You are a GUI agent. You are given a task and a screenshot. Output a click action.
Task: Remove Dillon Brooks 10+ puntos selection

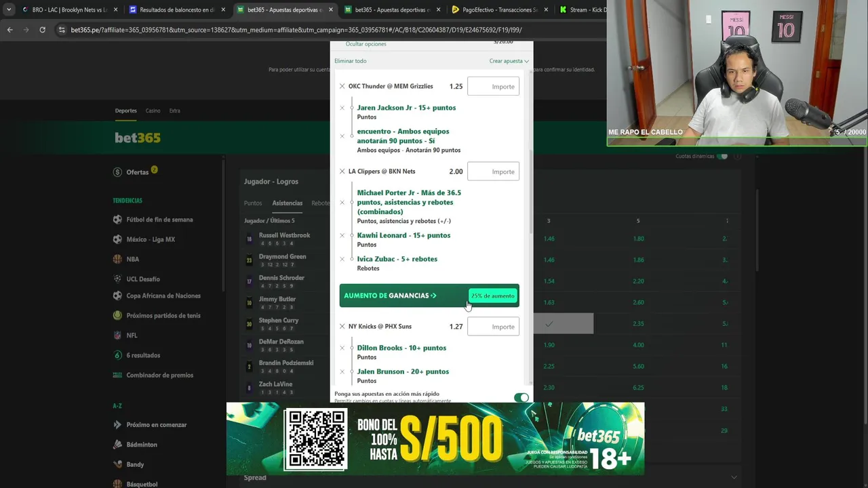click(342, 348)
